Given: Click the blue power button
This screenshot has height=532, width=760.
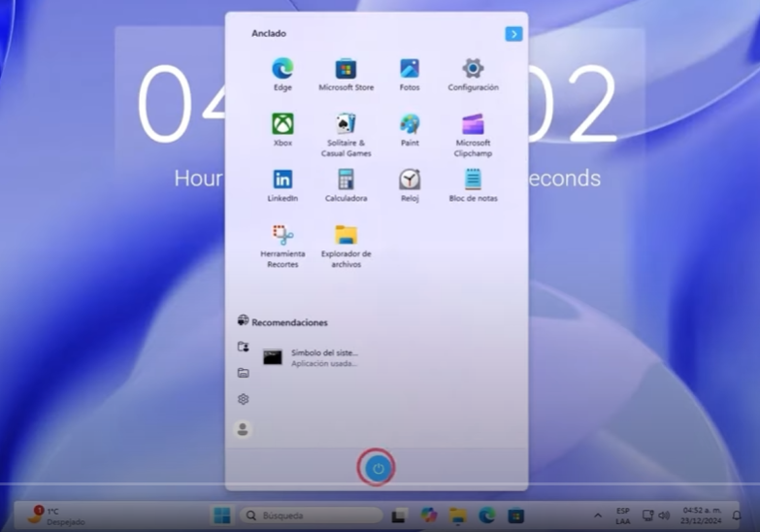Looking at the screenshot, I should tap(378, 469).
